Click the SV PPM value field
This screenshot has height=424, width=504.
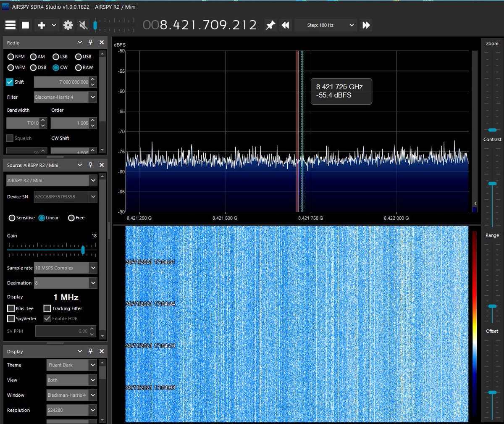(62, 331)
